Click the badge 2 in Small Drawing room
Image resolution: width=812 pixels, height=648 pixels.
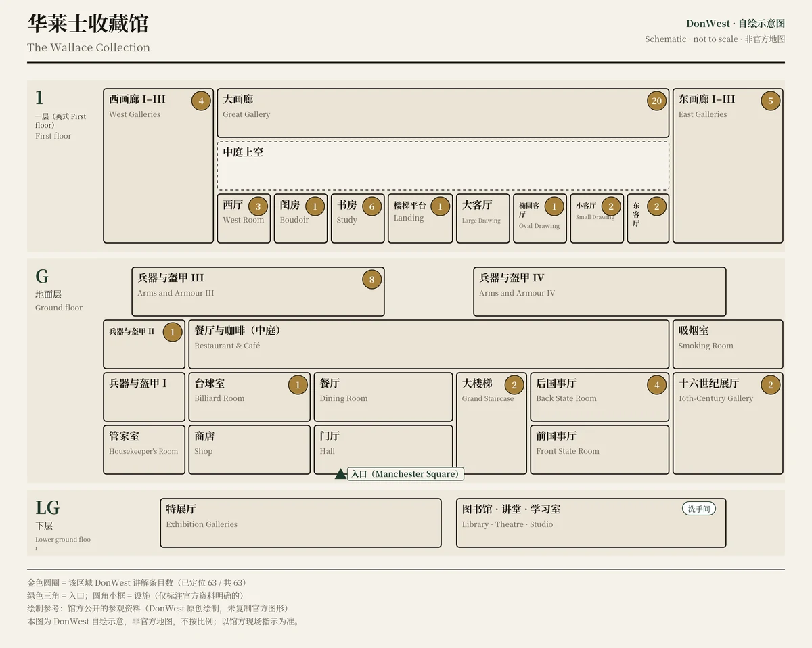pyautogui.click(x=611, y=207)
